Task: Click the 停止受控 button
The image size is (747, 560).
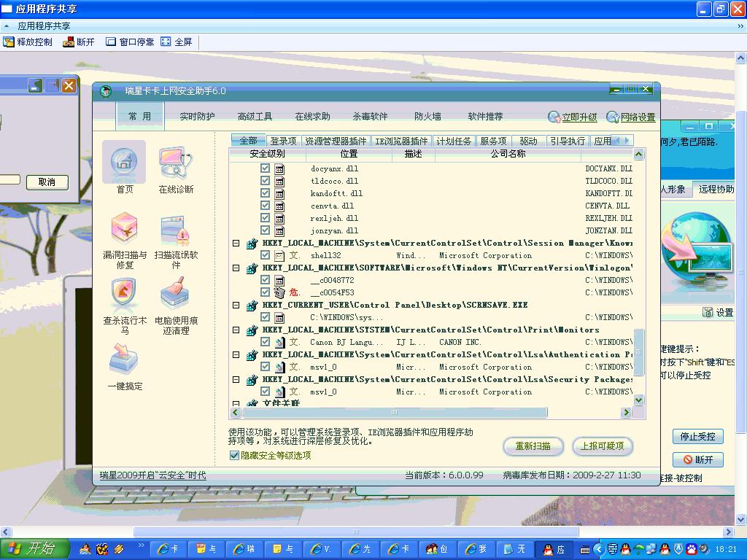Action: click(697, 436)
